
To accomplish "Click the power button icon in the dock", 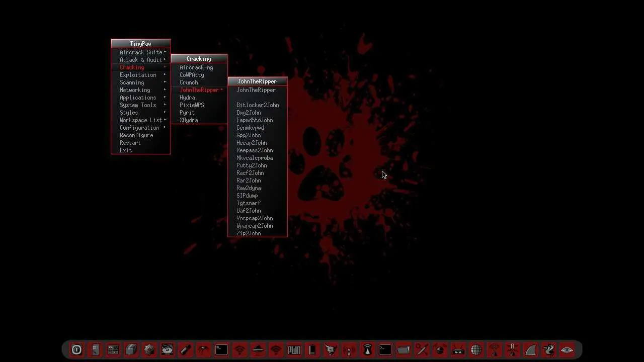I will [76, 349].
